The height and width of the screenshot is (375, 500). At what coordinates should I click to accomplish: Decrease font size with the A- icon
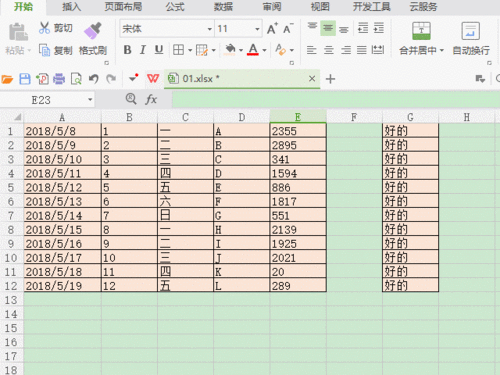[288, 29]
